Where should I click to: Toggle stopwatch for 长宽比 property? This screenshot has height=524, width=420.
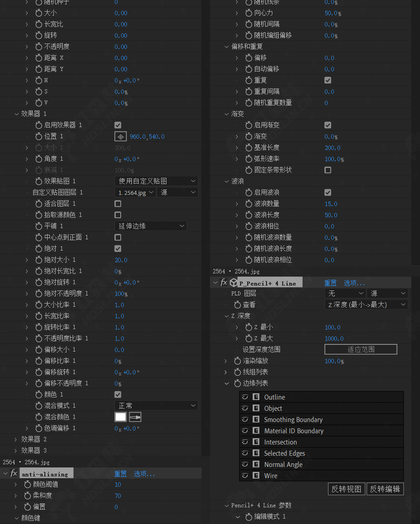click(x=39, y=24)
